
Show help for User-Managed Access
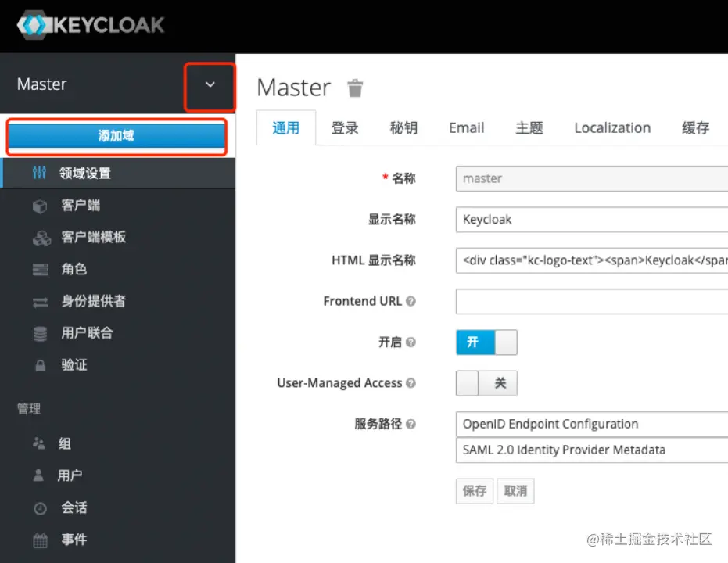[x=411, y=383]
